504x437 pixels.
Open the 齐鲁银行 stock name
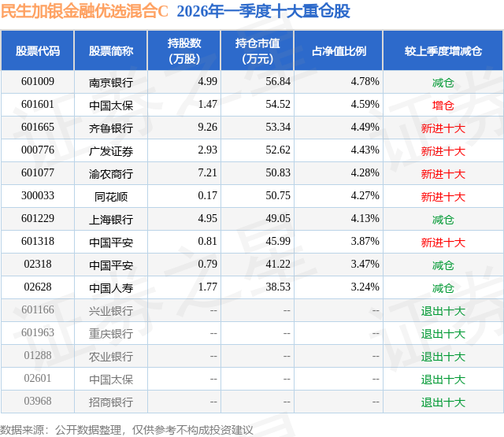click(x=111, y=128)
